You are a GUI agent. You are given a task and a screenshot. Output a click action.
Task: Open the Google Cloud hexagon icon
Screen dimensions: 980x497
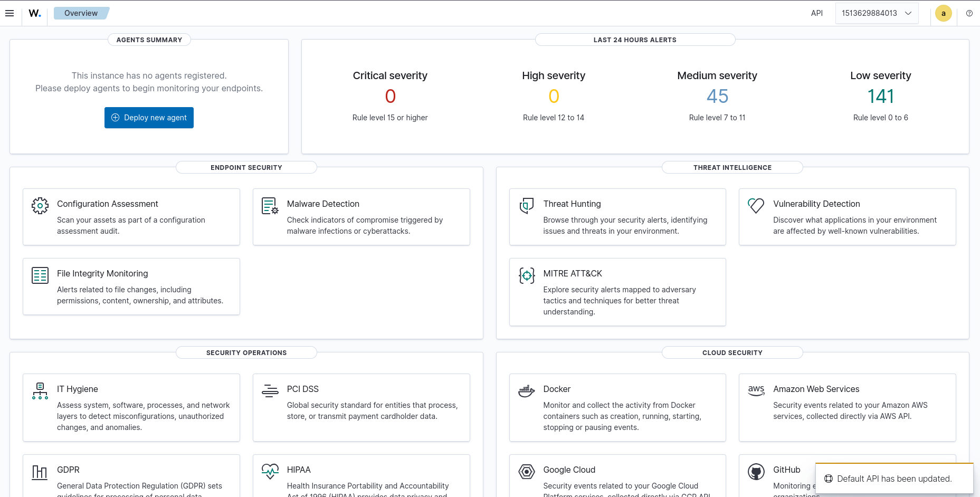(526, 472)
